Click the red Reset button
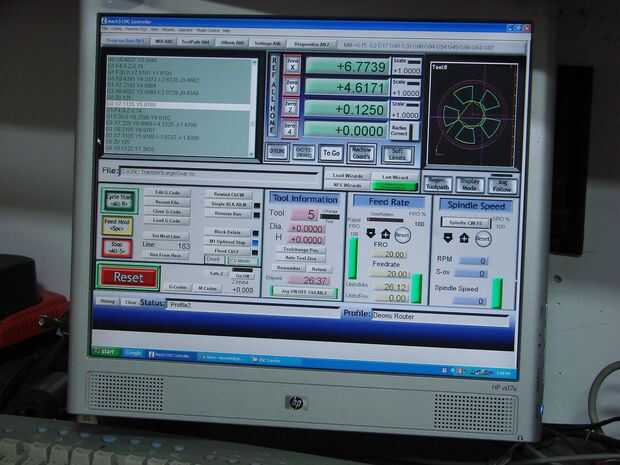 (128, 277)
